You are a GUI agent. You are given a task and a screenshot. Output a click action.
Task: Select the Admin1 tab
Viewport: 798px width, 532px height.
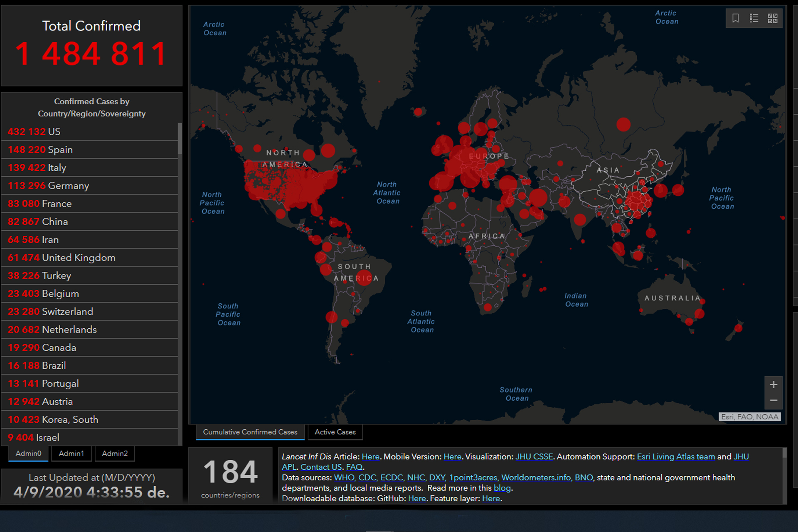(71, 453)
